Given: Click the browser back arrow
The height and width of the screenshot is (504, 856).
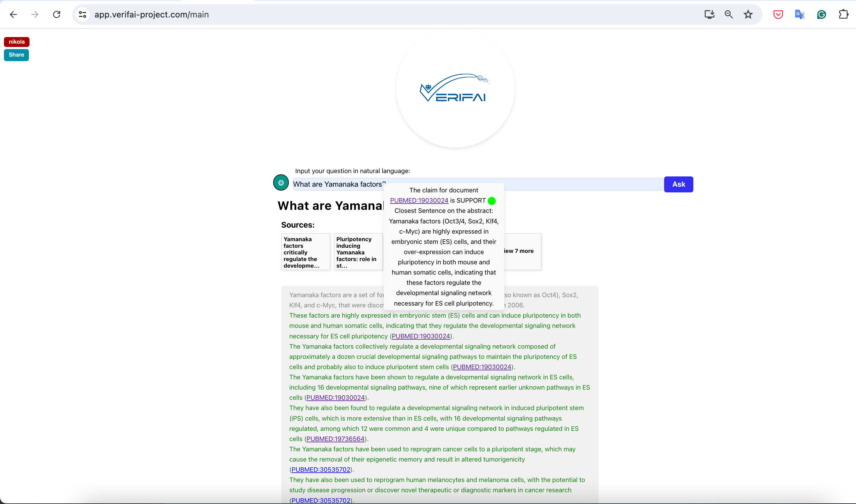Looking at the screenshot, I should 13,15.
